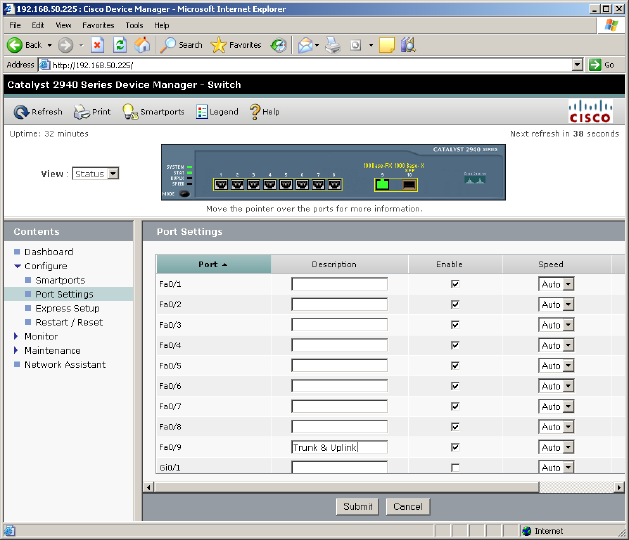629x540 pixels.
Task: Open the Tools menu
Action: [x=134, y=25]
